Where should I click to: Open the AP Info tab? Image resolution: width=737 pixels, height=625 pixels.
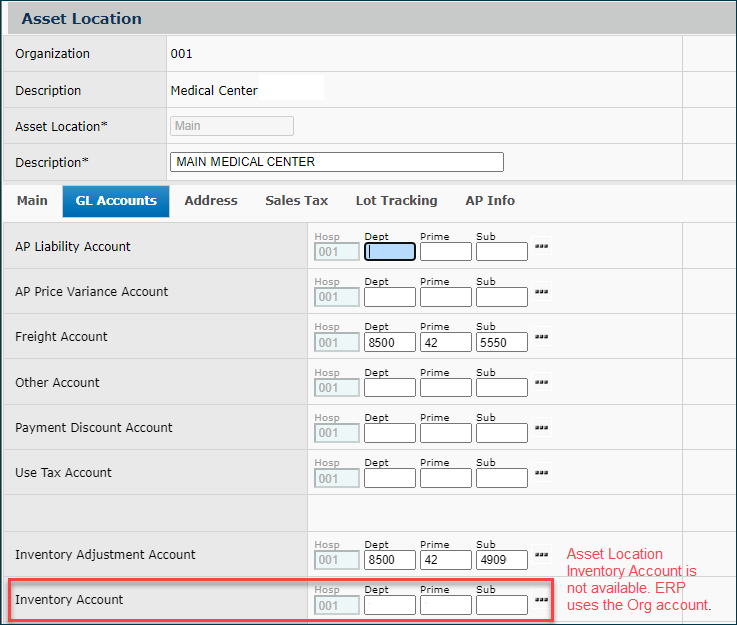(490, 201)
